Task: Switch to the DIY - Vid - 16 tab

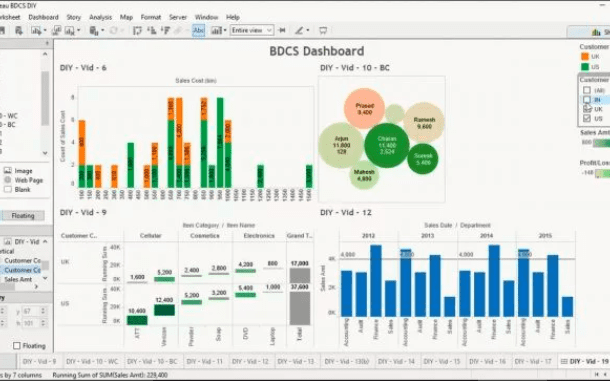Action: click(487, 362)
